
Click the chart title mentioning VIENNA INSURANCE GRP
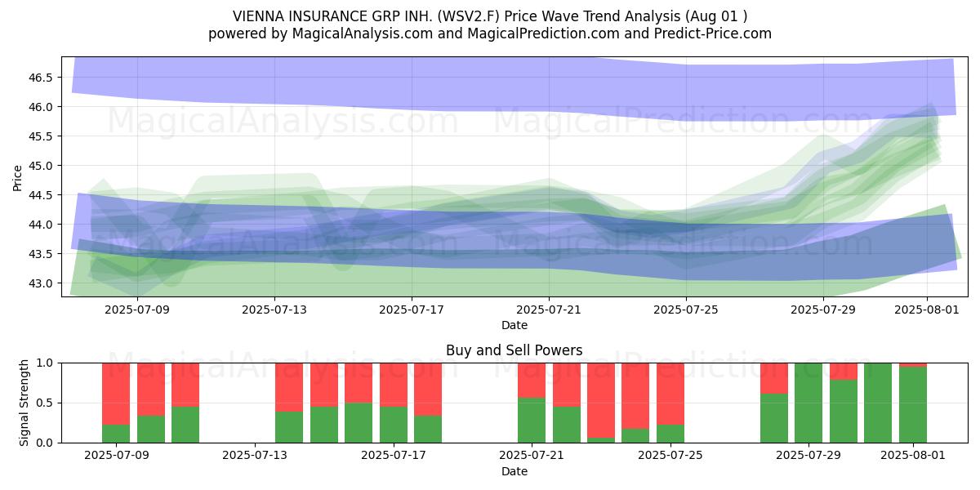490,16
